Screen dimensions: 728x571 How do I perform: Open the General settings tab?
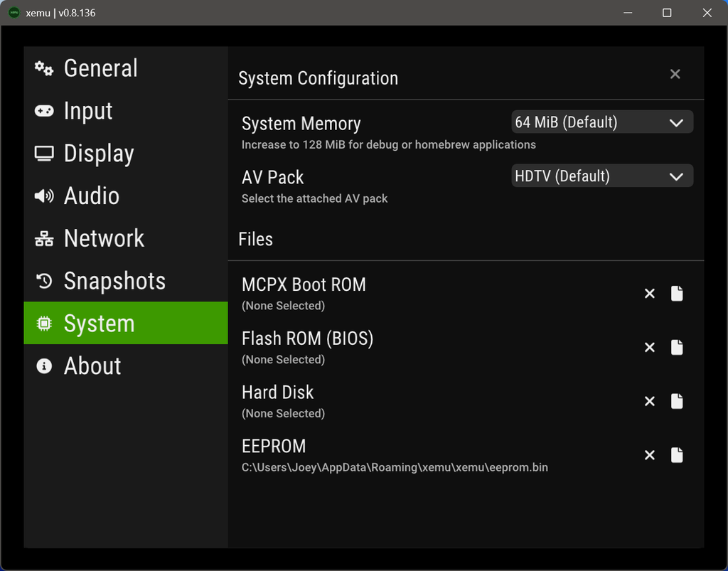tap(126, 68)
